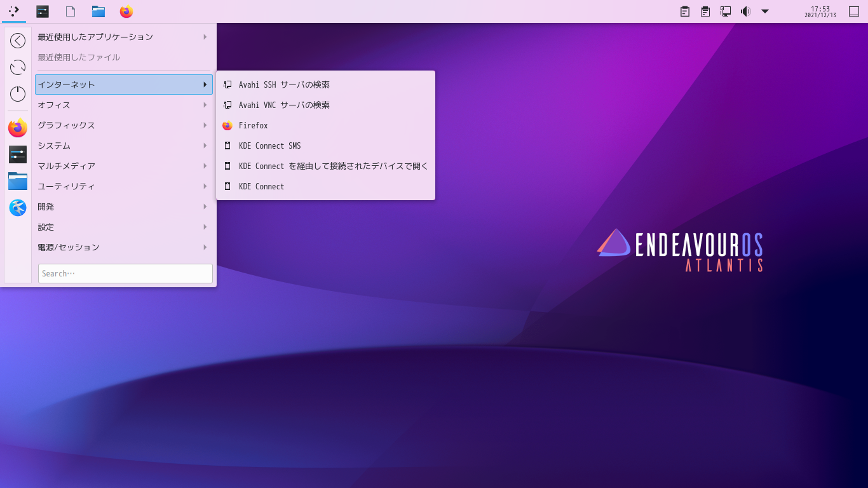Launch Firefox from the top panel
The image size is (868, 488).
126,11
